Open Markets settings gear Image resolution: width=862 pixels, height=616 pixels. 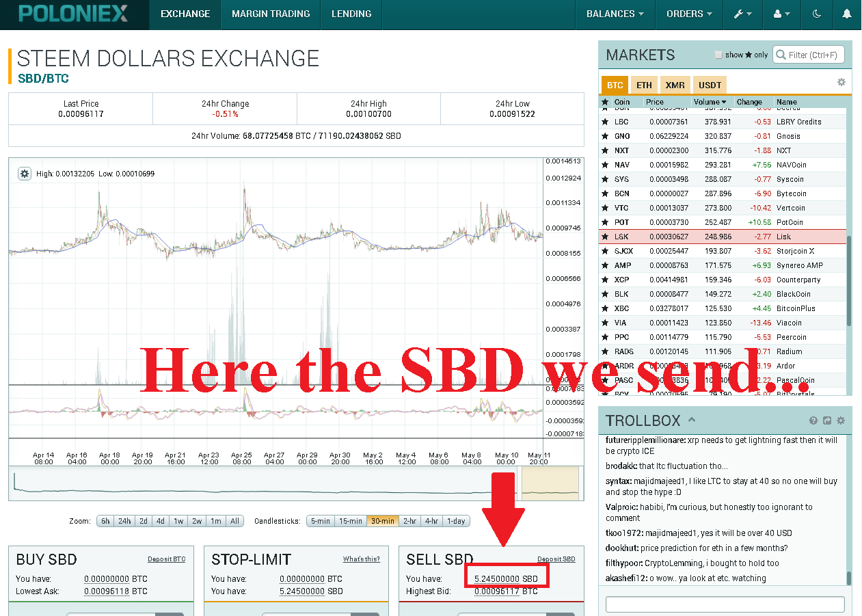841,82
